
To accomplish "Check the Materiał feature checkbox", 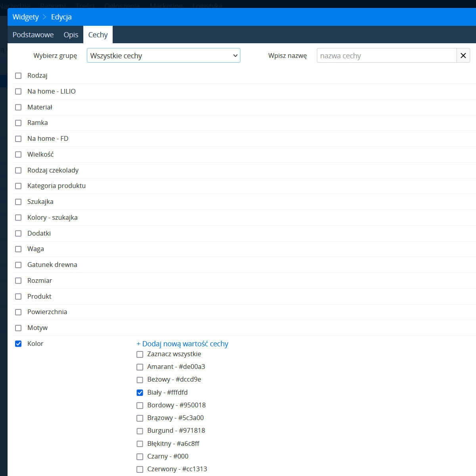I will (18, 107).
